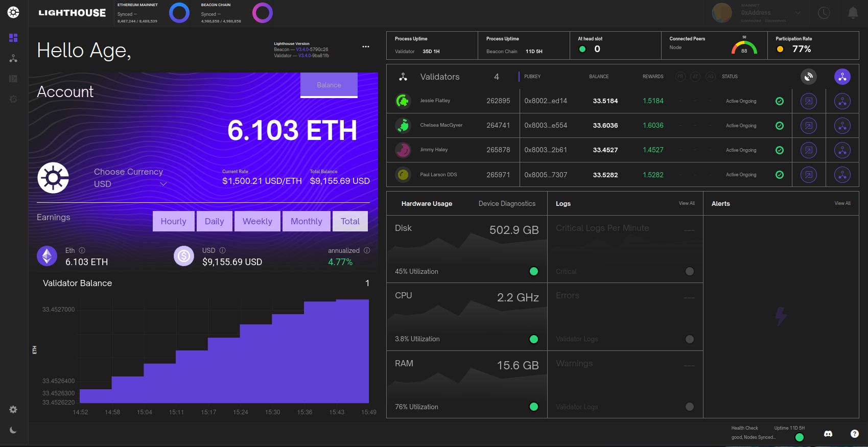The image size is (868, 447).
Task: Click Jessie Flatley avatar
Action: tap(404, 101)
